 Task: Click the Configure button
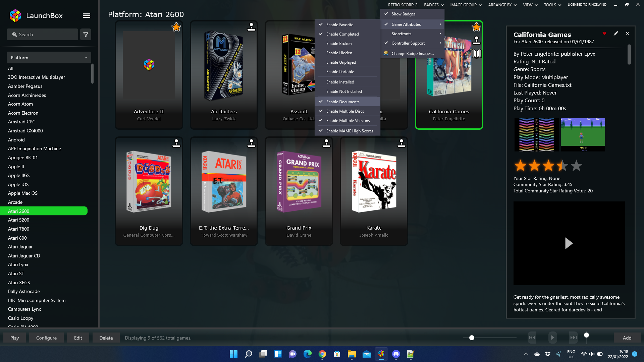46,338
